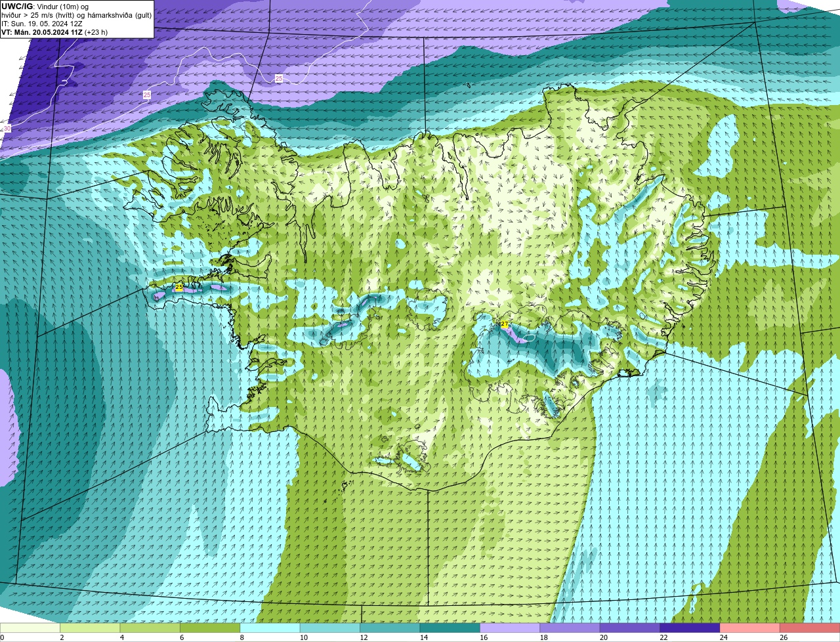Click the white contour label 30

point(7,129)
